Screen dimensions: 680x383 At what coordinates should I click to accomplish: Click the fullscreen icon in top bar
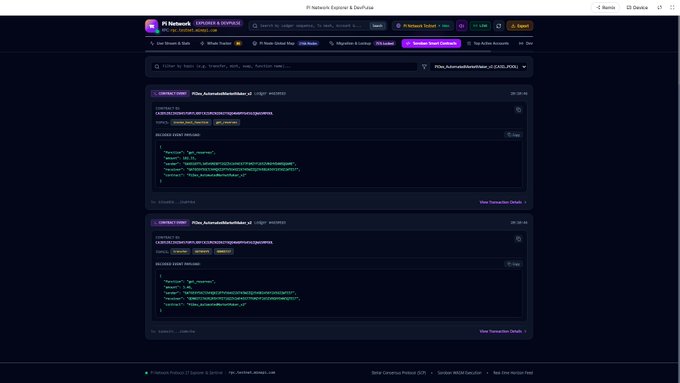(672, 7)
